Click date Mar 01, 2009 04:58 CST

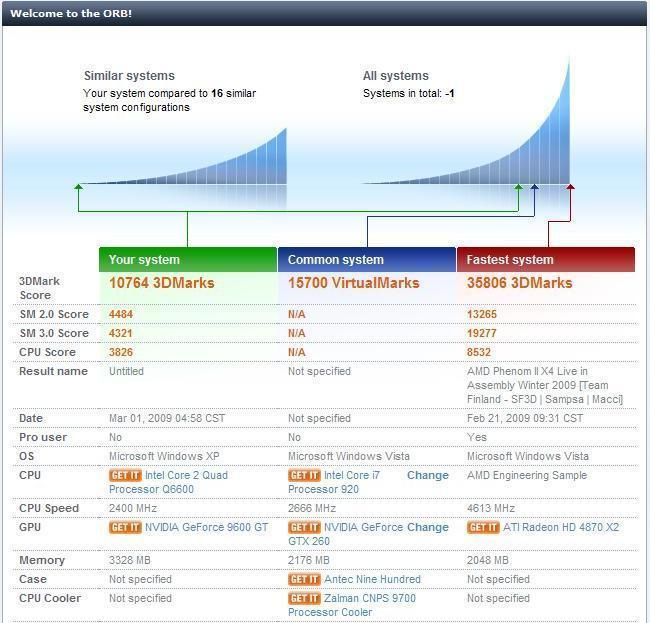point(167,418)
